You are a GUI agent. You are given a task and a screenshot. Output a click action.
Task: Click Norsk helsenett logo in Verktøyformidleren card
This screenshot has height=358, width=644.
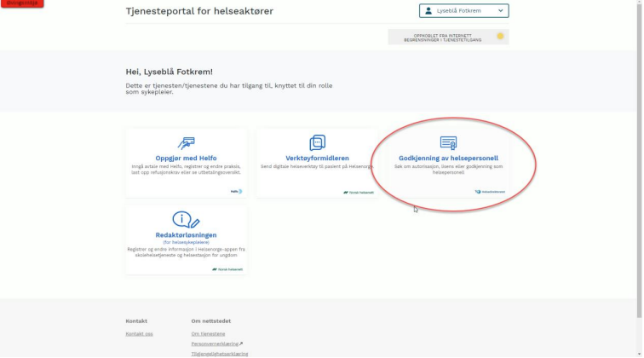click(x=359, y=192)
